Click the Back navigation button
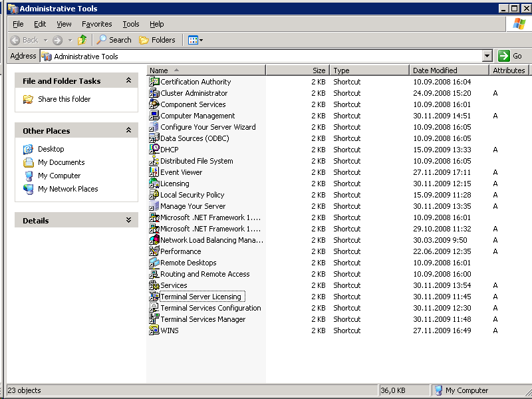Image resolution: width=532 pixels, height=399 pixels. pos(24,40)
